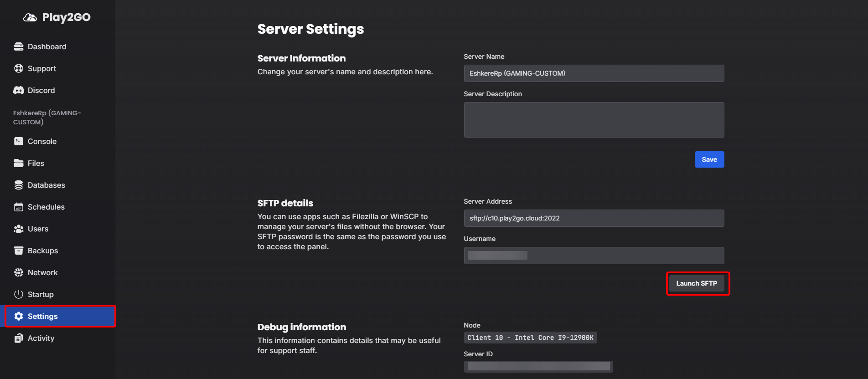This screenshot has width=868, height=379.
Task: Click the Startup power icon
Action: point(19,294)
